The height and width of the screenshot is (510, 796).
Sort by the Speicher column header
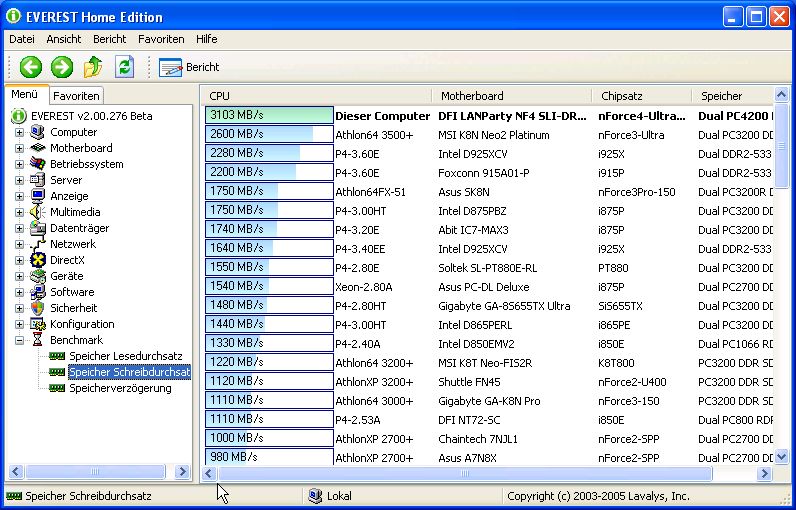(x=733, y=96)
